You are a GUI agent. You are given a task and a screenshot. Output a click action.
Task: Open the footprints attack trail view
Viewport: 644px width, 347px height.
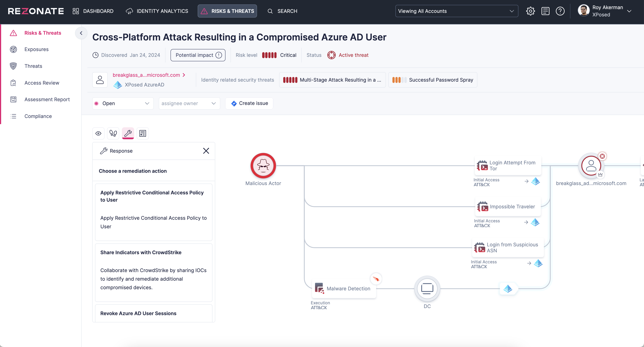click(113, 133)
